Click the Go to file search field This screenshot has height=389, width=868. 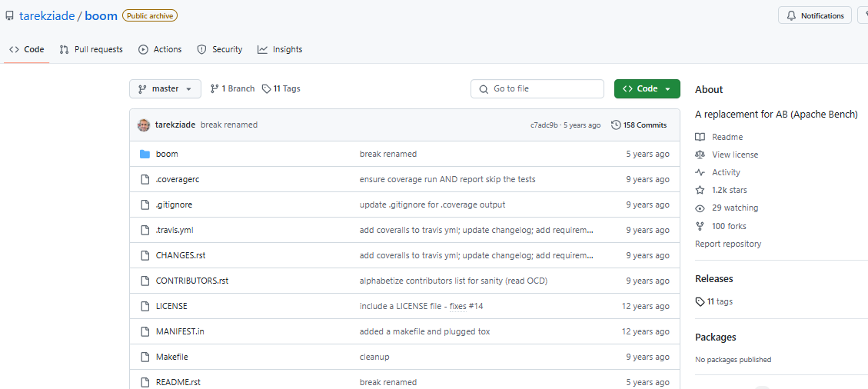[x=537, y=88]
